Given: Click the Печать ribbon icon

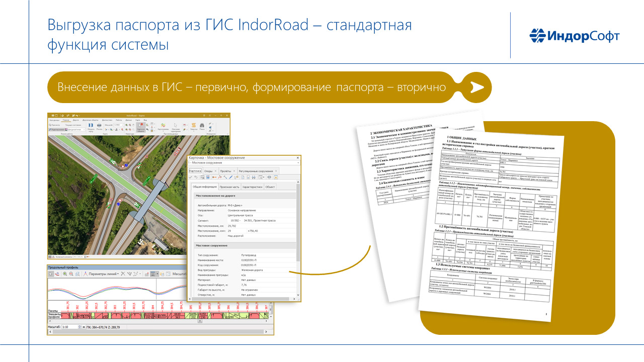Looking at the screenshot, I should [99, 127].
